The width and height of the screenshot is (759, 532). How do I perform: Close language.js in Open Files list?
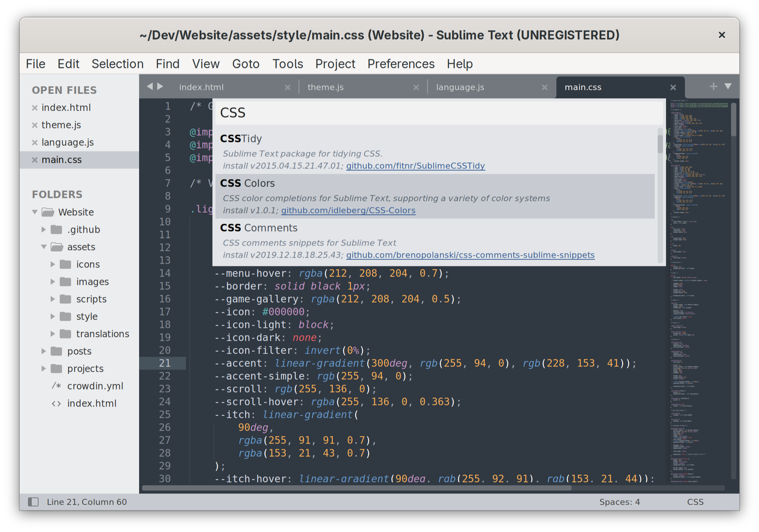(35, 142)
